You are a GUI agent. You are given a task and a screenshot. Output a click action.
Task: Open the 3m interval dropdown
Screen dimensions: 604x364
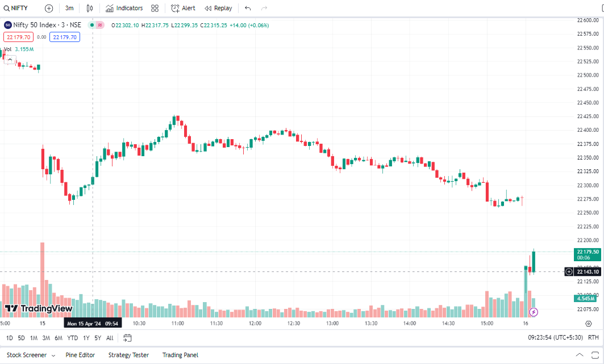click(x=69, y=8)
